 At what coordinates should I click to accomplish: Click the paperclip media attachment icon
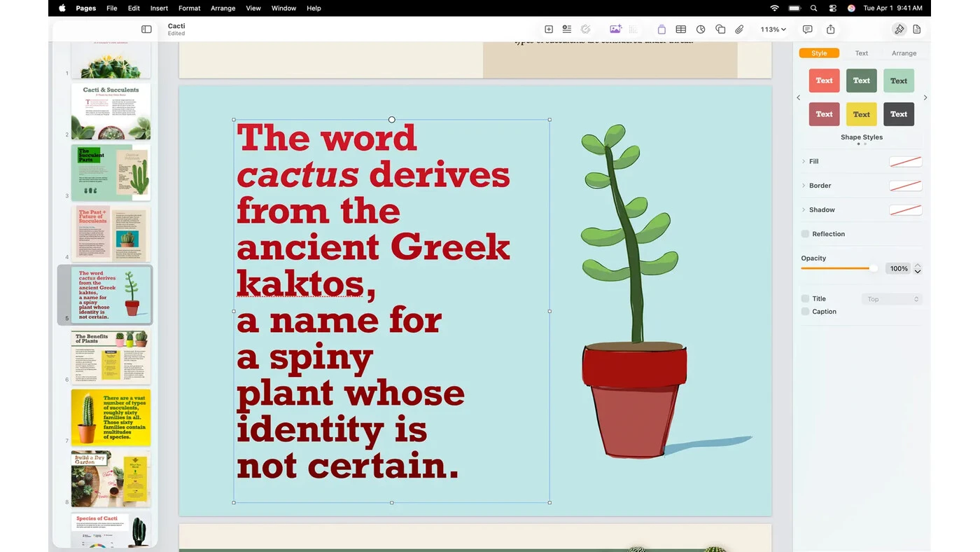tap(739, 29)
